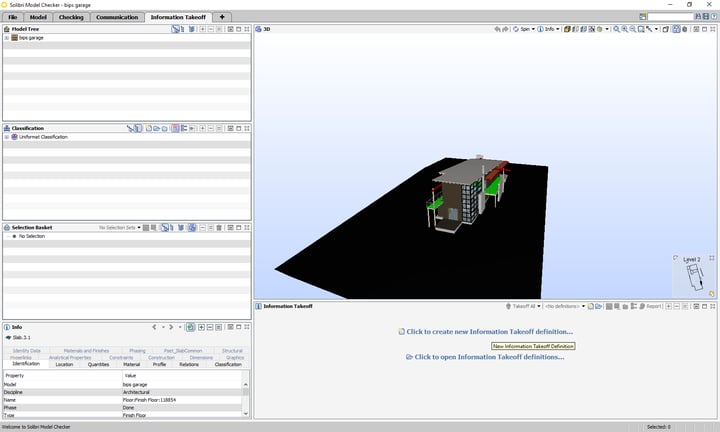Select the Phase property row
Image resolution: width=720 pixels, height=432 pixels.
122,408
